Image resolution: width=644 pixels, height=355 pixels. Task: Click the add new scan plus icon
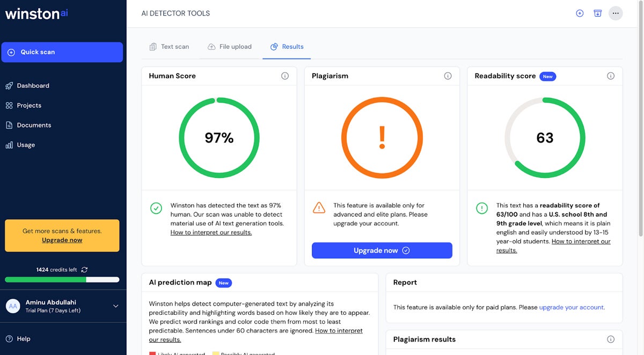click(x=580, y=13)
